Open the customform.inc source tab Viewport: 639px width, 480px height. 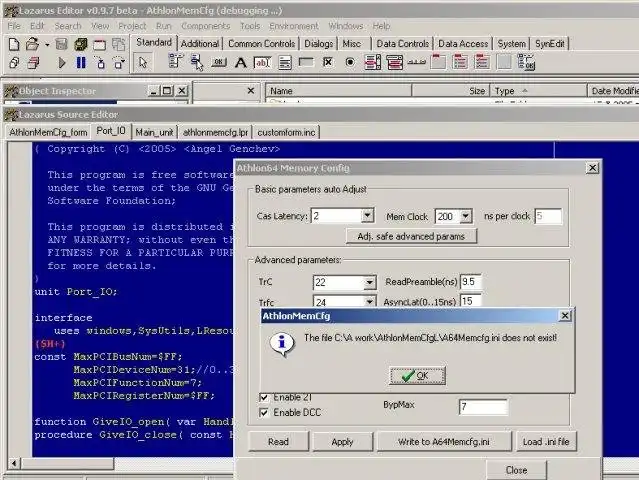pyautogui.click(x=286, y=132)
